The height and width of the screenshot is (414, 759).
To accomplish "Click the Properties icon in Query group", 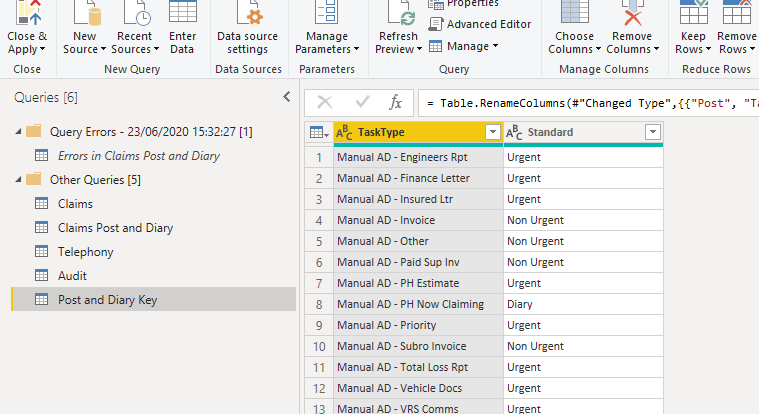I will 436,4.
